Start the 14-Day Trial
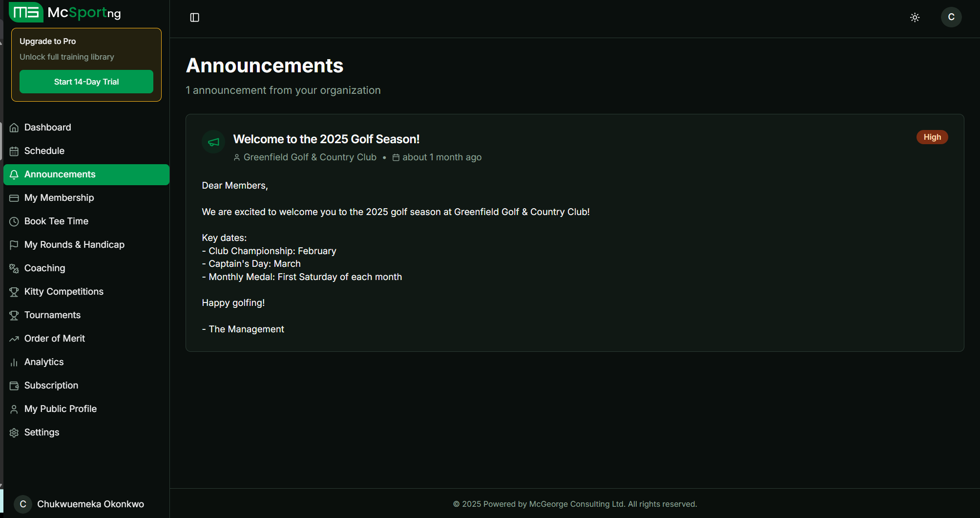 (86, 82)
